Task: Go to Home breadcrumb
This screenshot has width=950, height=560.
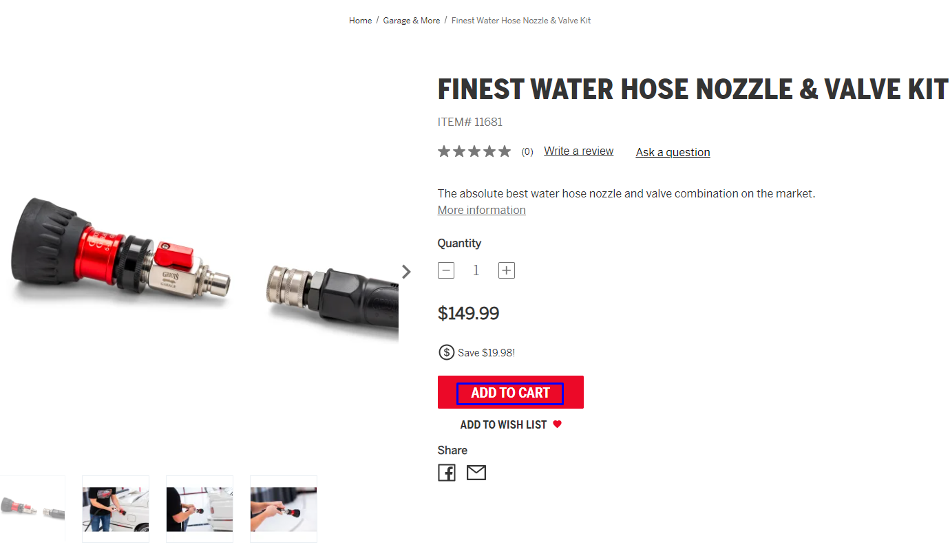Action: click(360, 21)
